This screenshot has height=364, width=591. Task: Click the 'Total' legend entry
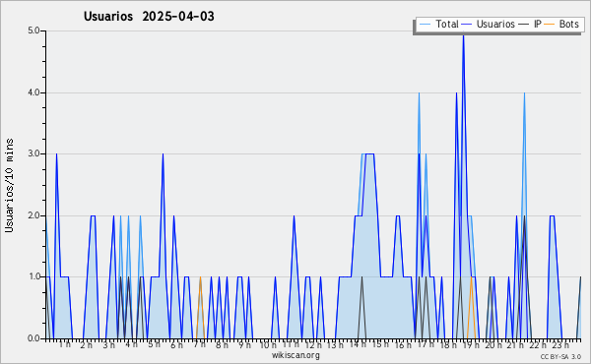tap(438, 24)
